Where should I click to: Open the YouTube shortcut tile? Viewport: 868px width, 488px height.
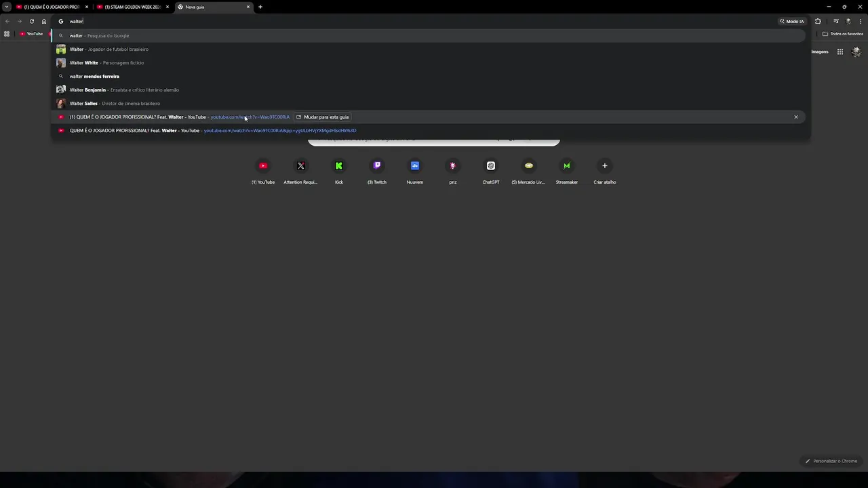click(x=263, y=171)
